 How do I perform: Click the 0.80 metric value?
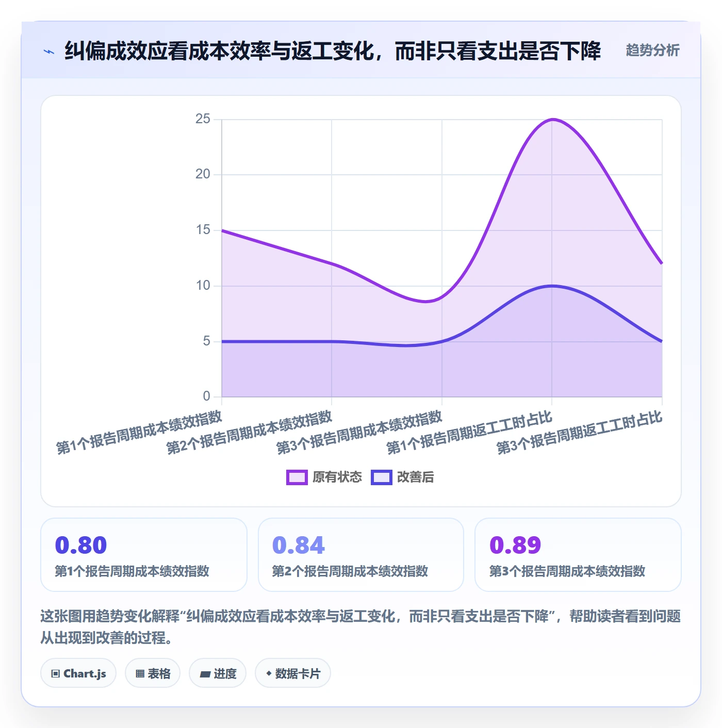(81, 545)
